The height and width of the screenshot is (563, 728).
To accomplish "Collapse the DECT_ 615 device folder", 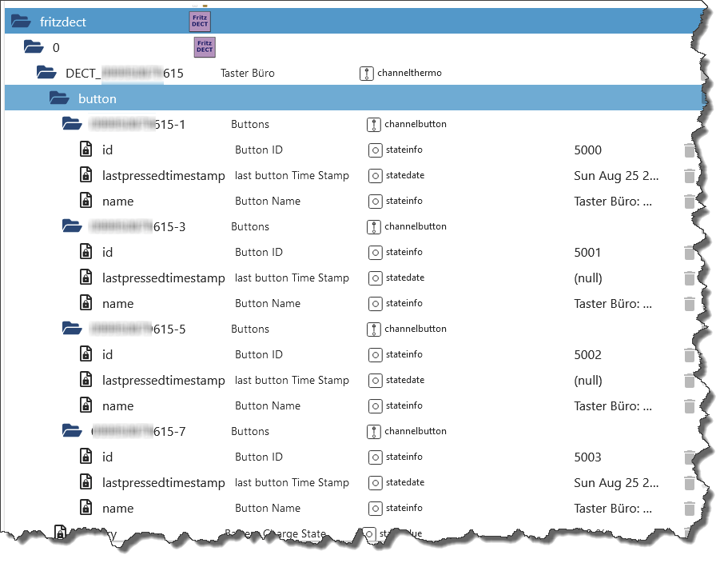I will (x=46, y=73).
